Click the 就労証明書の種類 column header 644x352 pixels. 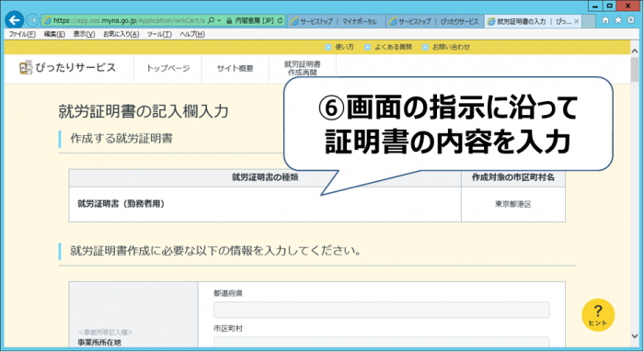(x=265, y=177)
